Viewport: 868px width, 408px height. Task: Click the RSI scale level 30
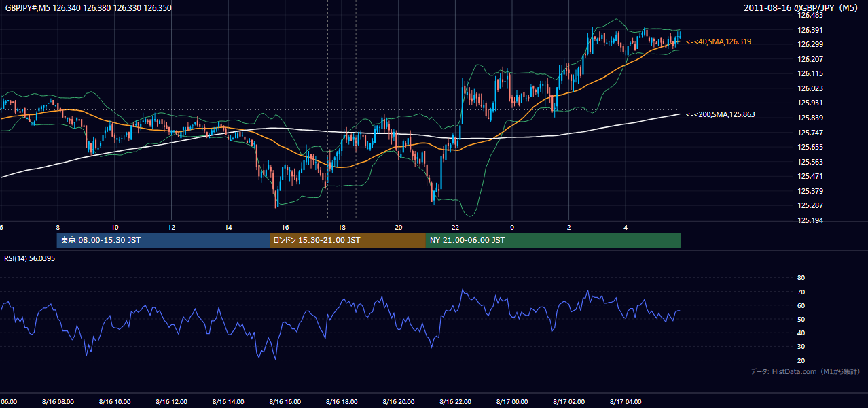(801, 347)
